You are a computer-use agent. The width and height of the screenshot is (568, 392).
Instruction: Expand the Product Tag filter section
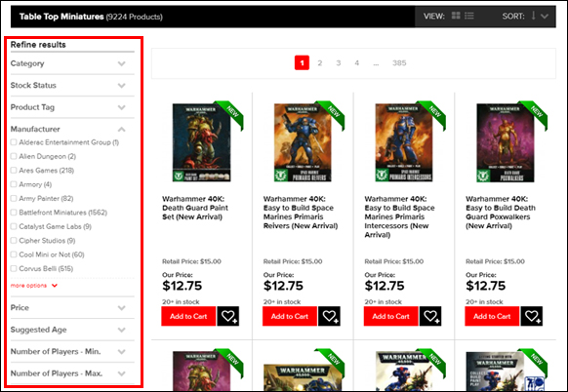72,107
